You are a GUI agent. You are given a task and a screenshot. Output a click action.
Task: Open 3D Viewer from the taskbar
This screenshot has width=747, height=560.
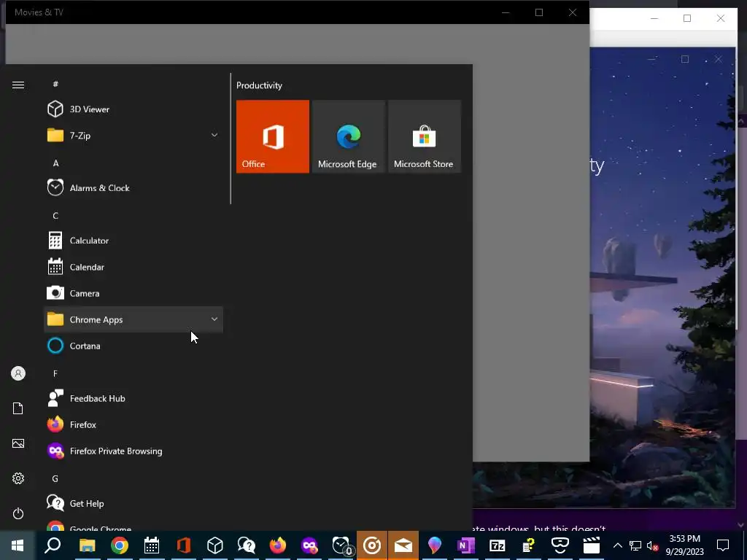[215, 545]
